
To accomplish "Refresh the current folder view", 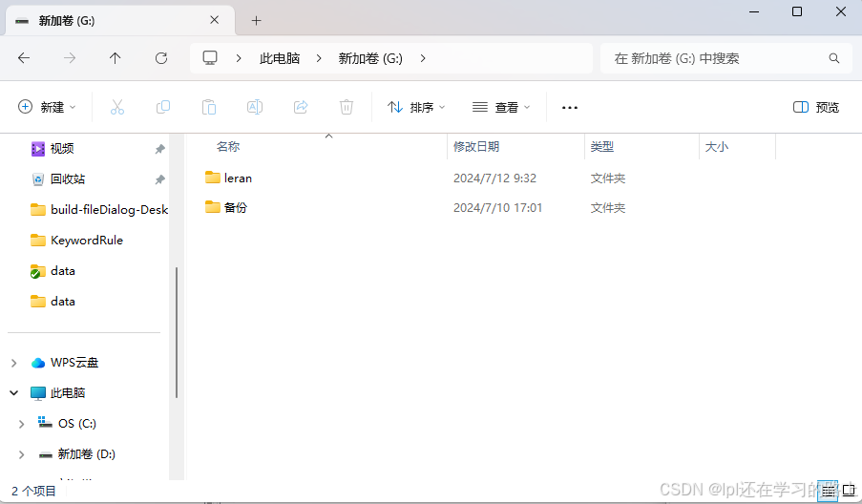I will [161, 57].
